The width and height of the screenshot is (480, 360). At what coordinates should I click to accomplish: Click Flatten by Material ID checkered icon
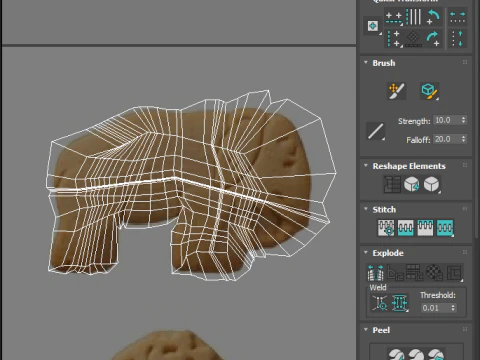pyautogui.click(x=434, y=273)
